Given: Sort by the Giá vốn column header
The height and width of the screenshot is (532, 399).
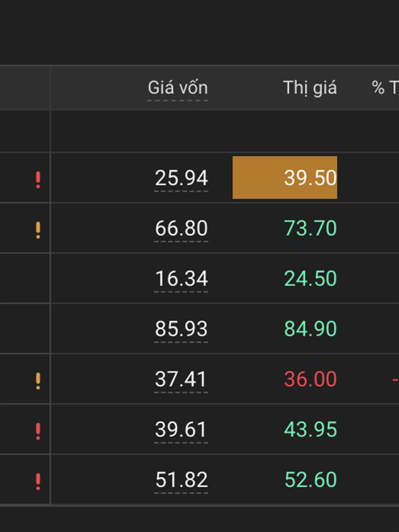Looking at the screenshot, I should [178, 88].
